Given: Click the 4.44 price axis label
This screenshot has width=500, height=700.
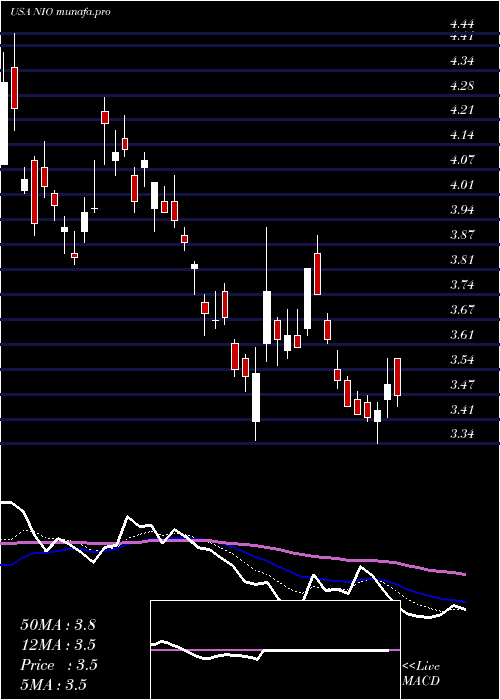Looking at the screenshot, I should coord(462,25).
